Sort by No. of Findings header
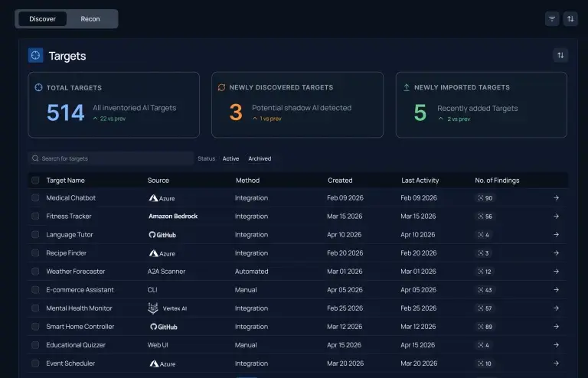The height and width of the screenshot is (378, 588). click(497, 180)
